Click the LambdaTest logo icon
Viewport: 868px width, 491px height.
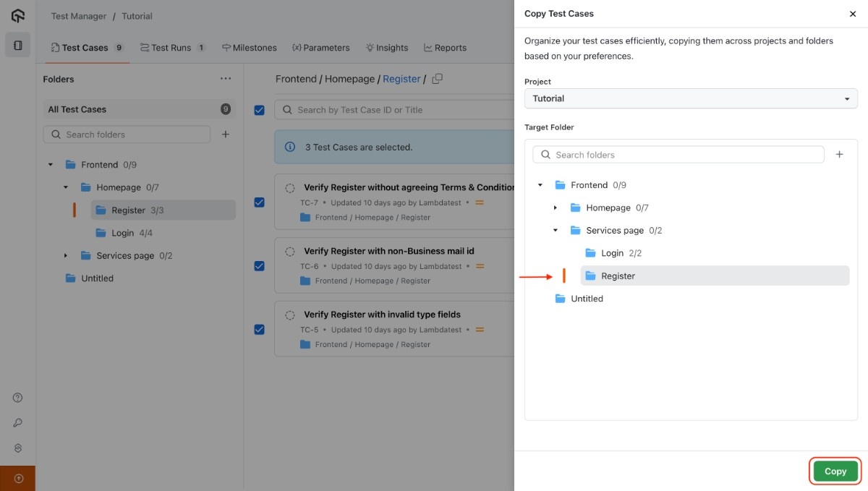17,16
